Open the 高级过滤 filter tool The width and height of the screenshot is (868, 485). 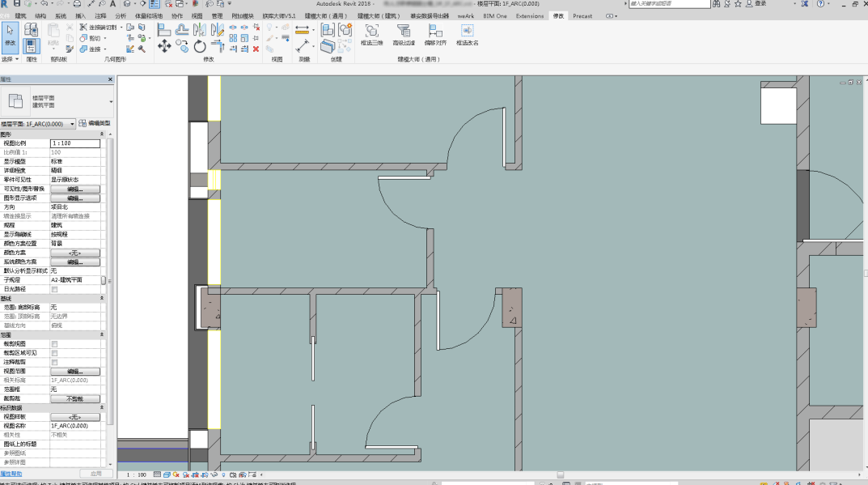pyautogui.click(x=404, y=34)
